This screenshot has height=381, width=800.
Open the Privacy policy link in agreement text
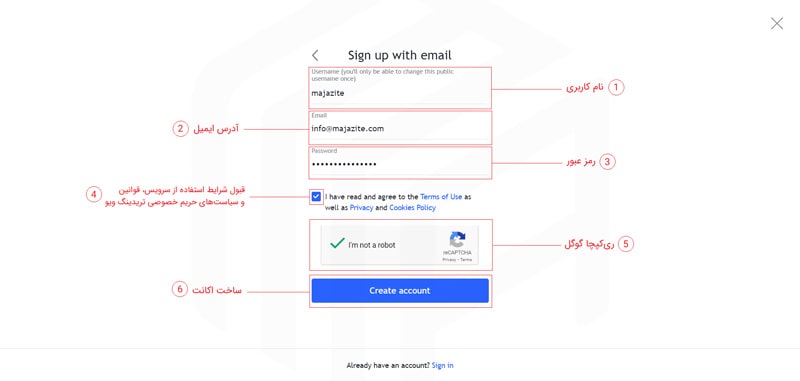pyautogui.click(x=361, y=208)
